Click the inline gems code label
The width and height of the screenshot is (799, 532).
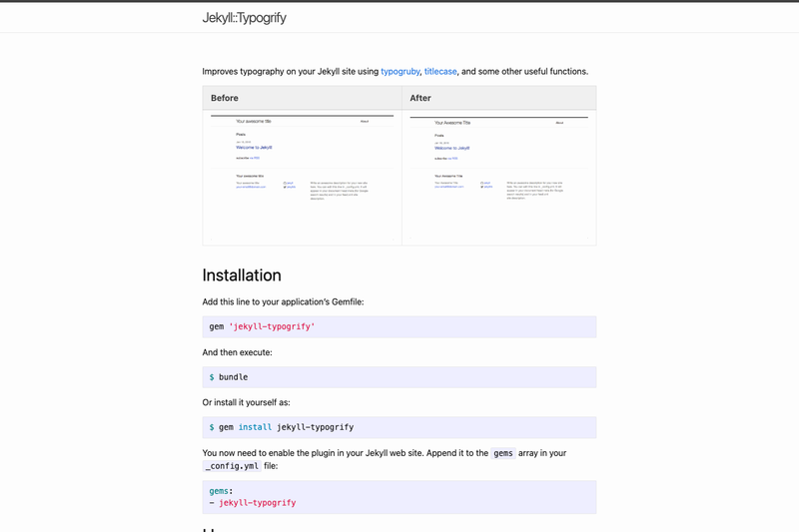point(503,453)
